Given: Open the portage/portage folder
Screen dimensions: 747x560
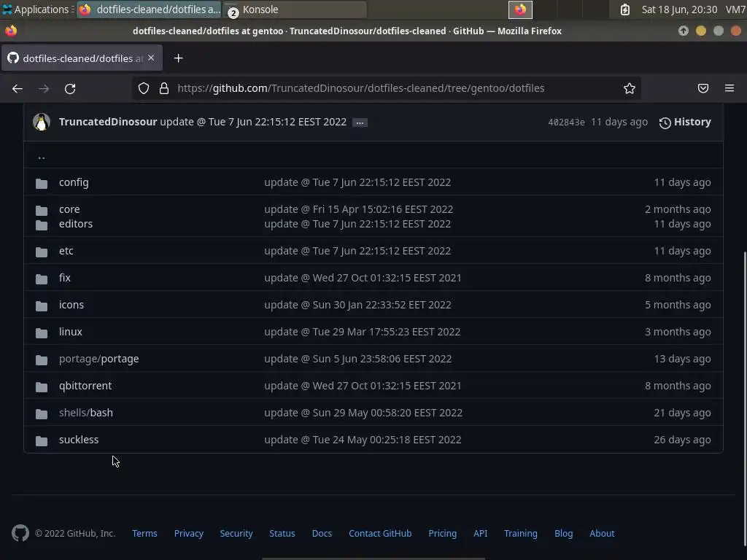Looking at the screenshot, I should point(99,359).
